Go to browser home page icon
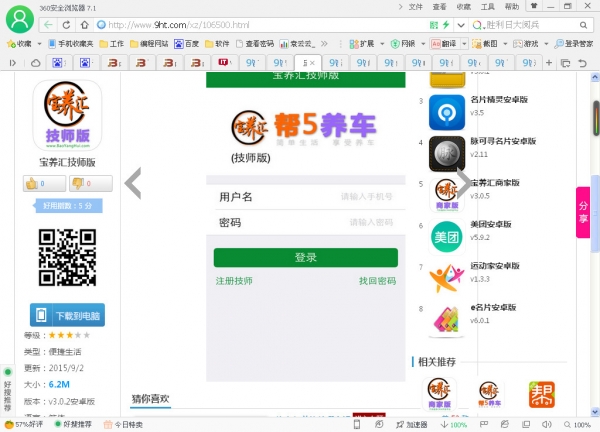This screenshot has width=600, height=432. coord(84,25)
